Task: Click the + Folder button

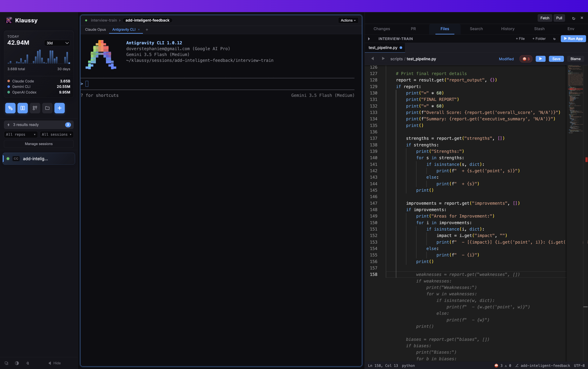Action: coord(539,38)
